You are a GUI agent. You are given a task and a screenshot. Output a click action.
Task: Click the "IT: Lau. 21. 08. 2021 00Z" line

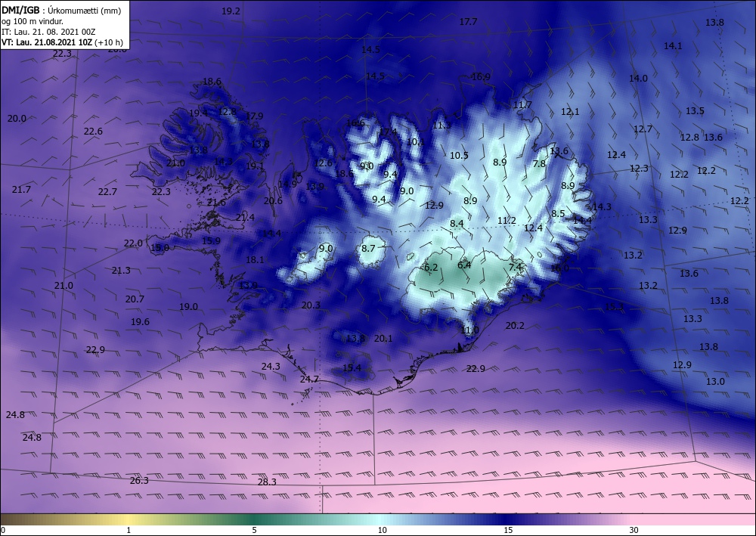click(x=48, y=32)
